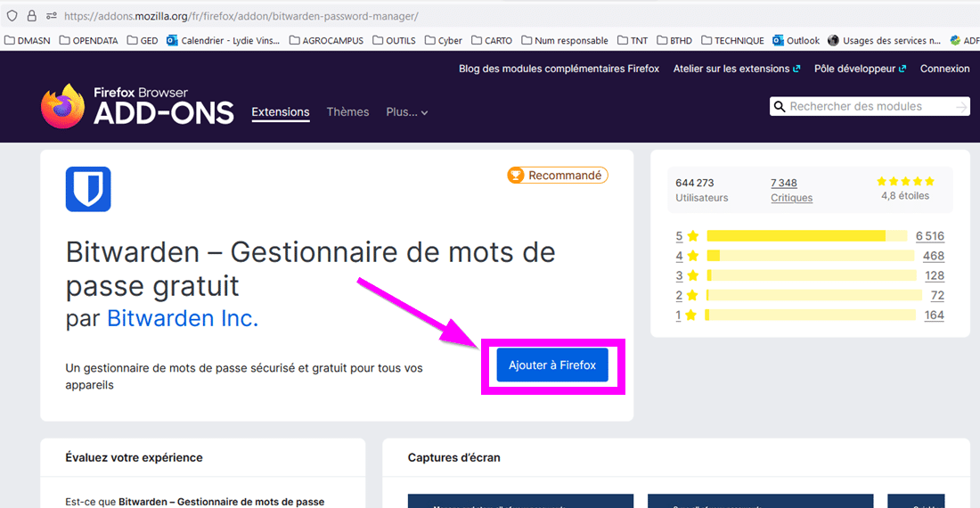Open the OUTILS bookmarks folder

point(395,41)
